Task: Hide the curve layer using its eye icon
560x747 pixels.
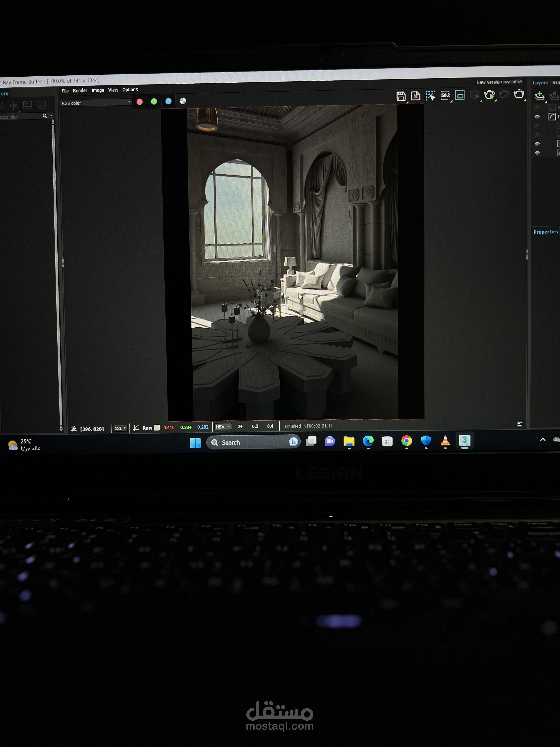Action: point(537,117)
